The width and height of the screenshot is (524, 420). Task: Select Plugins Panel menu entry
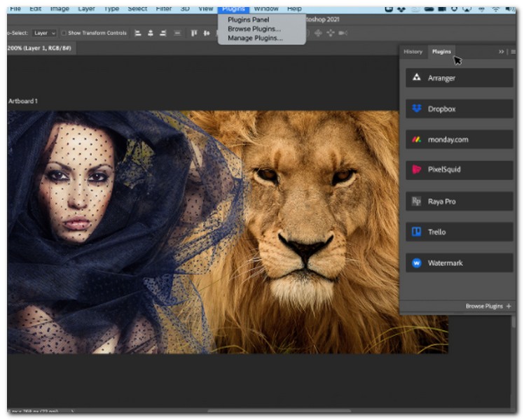click(x=248, y=20)
